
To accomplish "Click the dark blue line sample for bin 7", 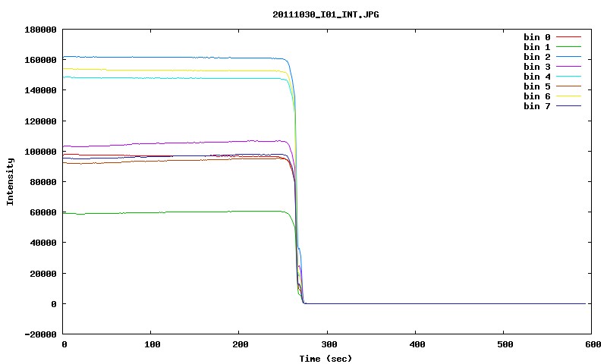I will [568, 106].
